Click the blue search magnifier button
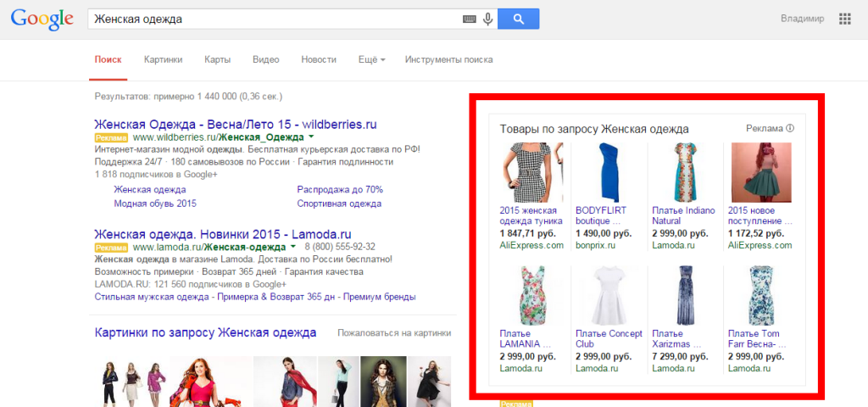 518,20
